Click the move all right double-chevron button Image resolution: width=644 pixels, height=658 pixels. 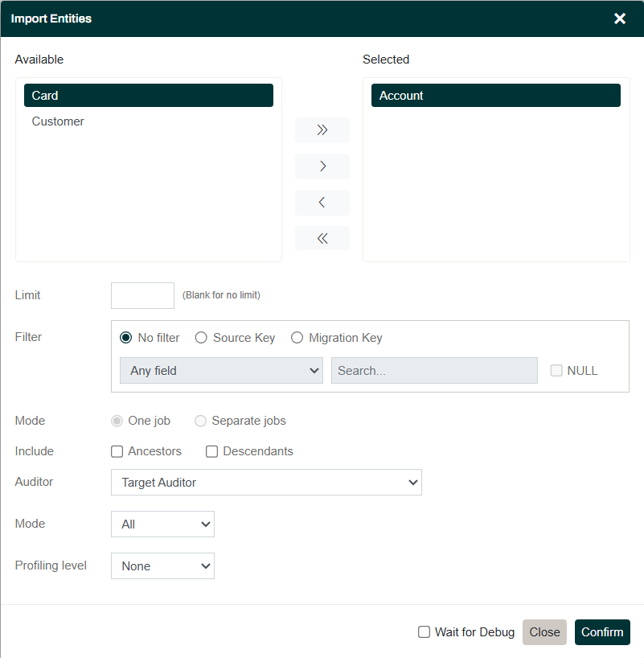click(322, 130)
